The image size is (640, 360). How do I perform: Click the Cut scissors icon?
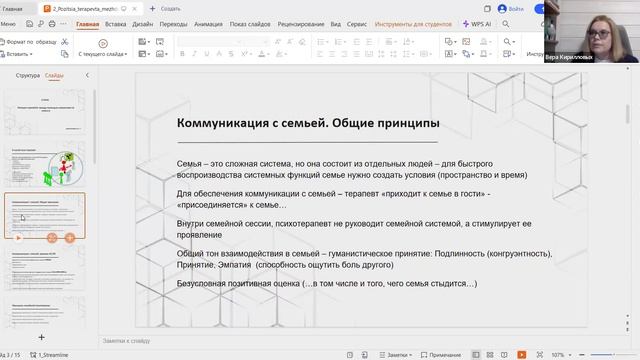coord(64,42)
